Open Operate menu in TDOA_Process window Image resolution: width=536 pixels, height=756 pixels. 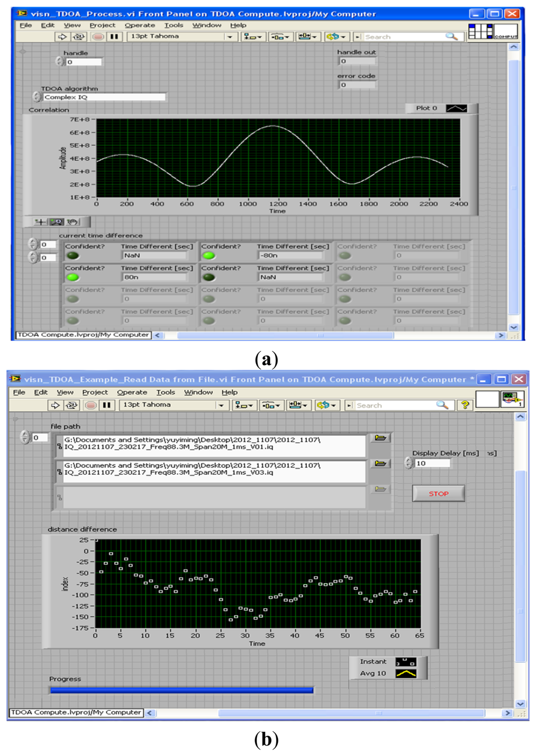point(140,25)
